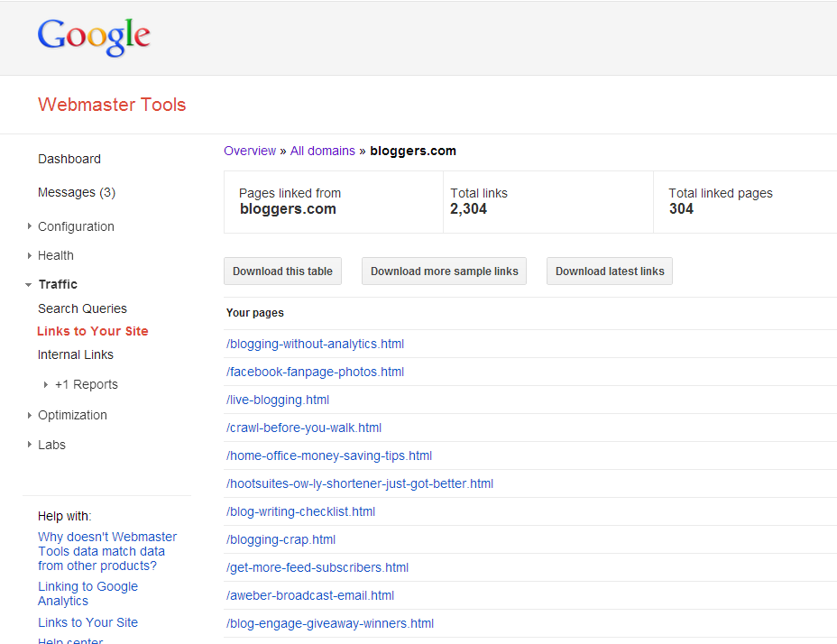This screenshot has height=644, width=837.
Task: Open /blogging-without-analytics.html link
Action: (315, 344)
